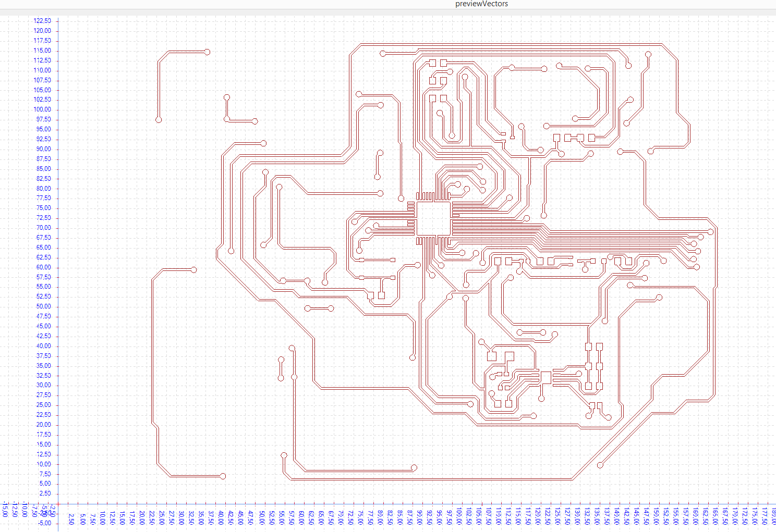
Task: Select the 20,00 vertical axis label
Action: (x=44, y=425)
